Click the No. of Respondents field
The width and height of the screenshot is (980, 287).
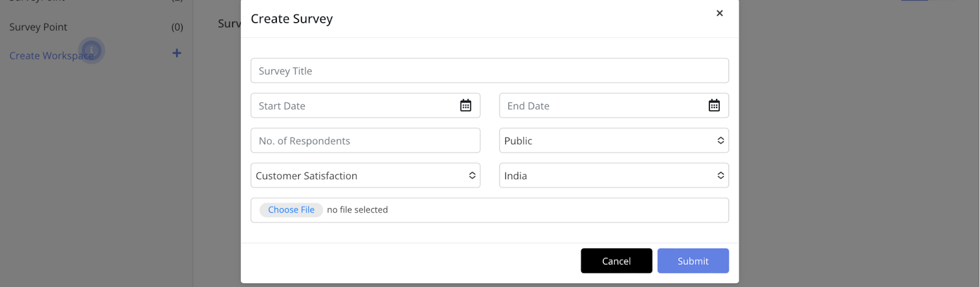coord(365,140)
